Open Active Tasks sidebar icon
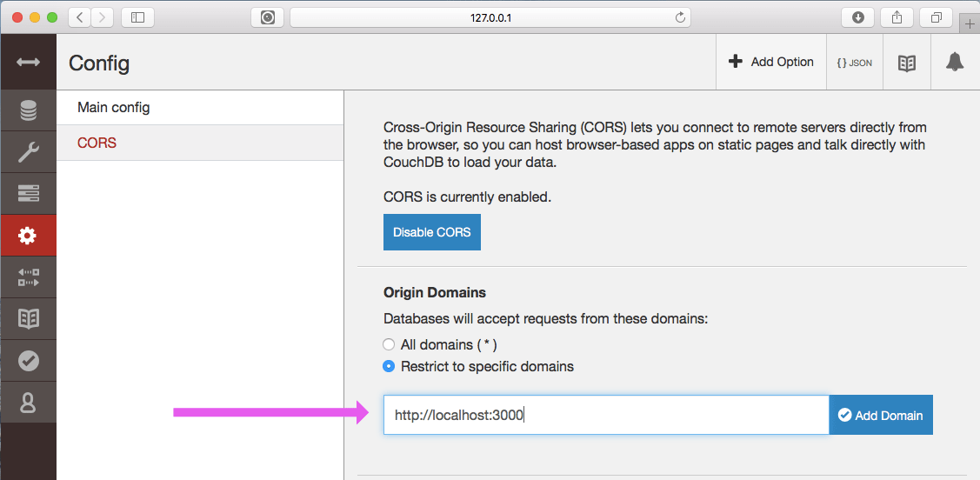This screenshot has height=480, width=980. coord(28,193)
